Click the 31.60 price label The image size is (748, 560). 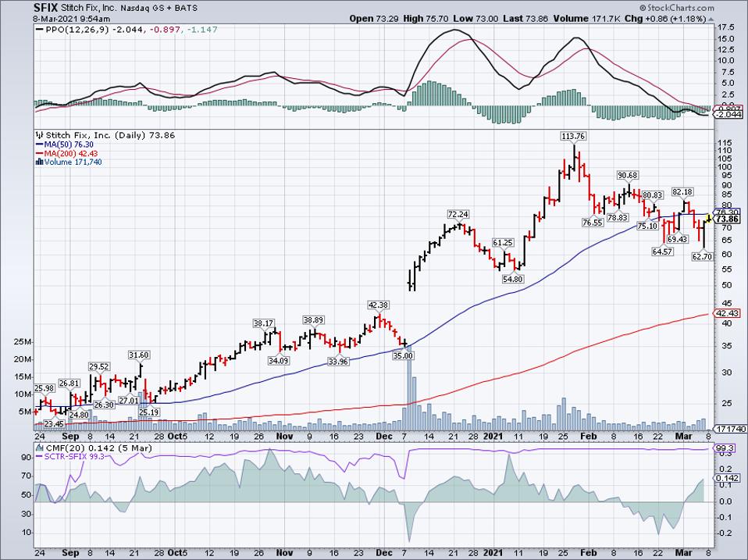tap(139, 355)
